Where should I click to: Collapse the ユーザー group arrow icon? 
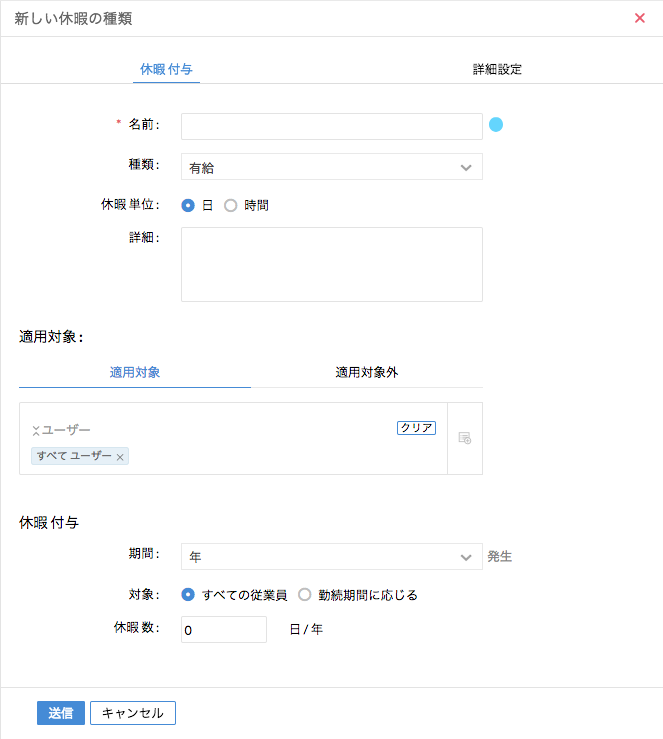pos(36,430)
